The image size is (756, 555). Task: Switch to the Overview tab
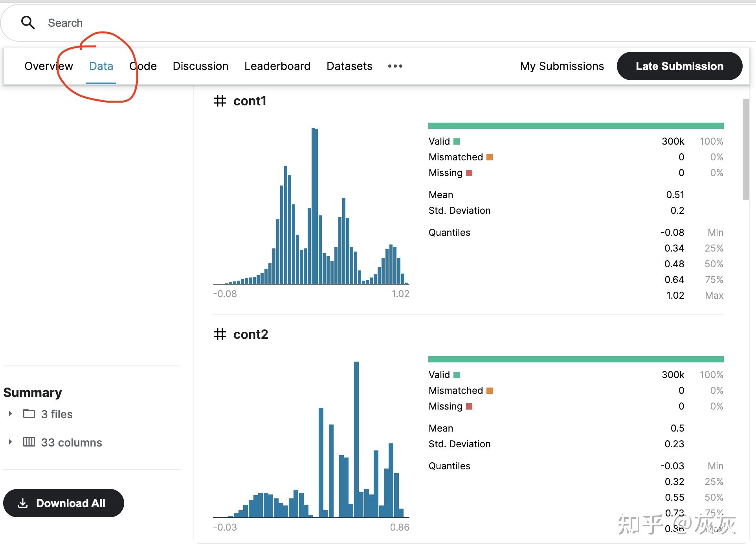(49, 66)
